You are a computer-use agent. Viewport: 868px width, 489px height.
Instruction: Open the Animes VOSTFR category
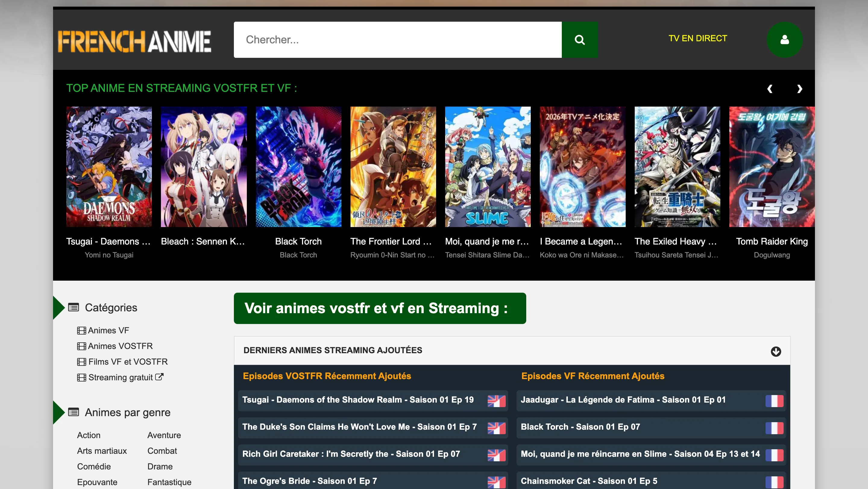pyautogui.click(x=120, y=346)
